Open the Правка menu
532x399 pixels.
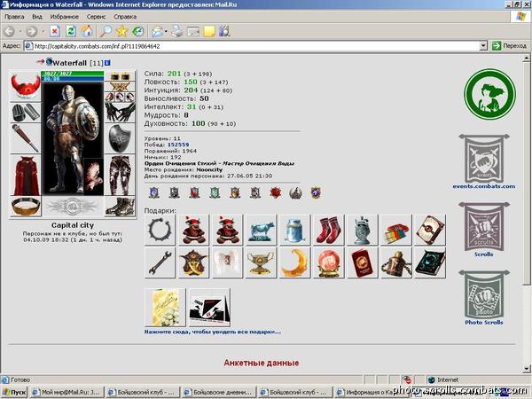pyautogui.click(x=14, y=17)
